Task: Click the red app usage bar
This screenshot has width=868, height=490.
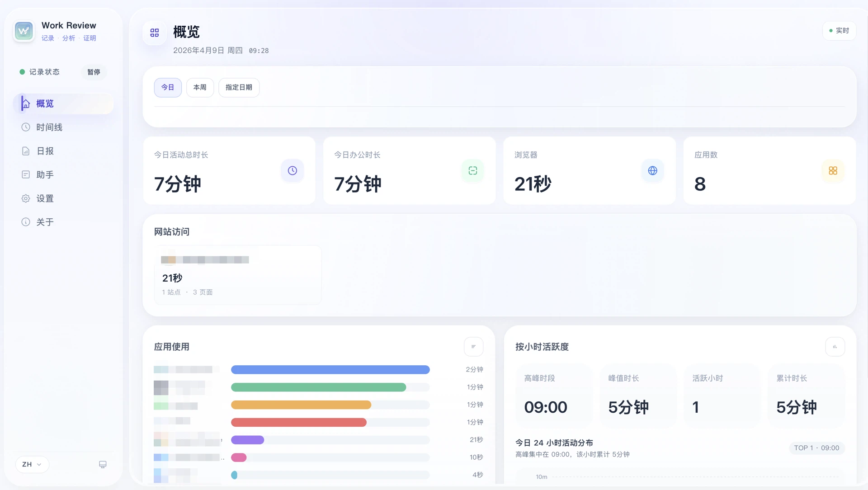Action: (x=299, y=423)
